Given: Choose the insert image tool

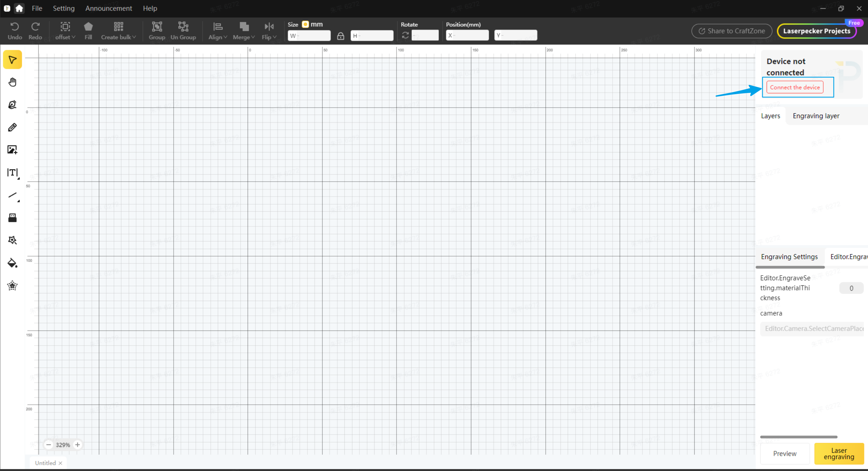Looking at the screenshot, I should pyautogui.click(x=13, y=149).
